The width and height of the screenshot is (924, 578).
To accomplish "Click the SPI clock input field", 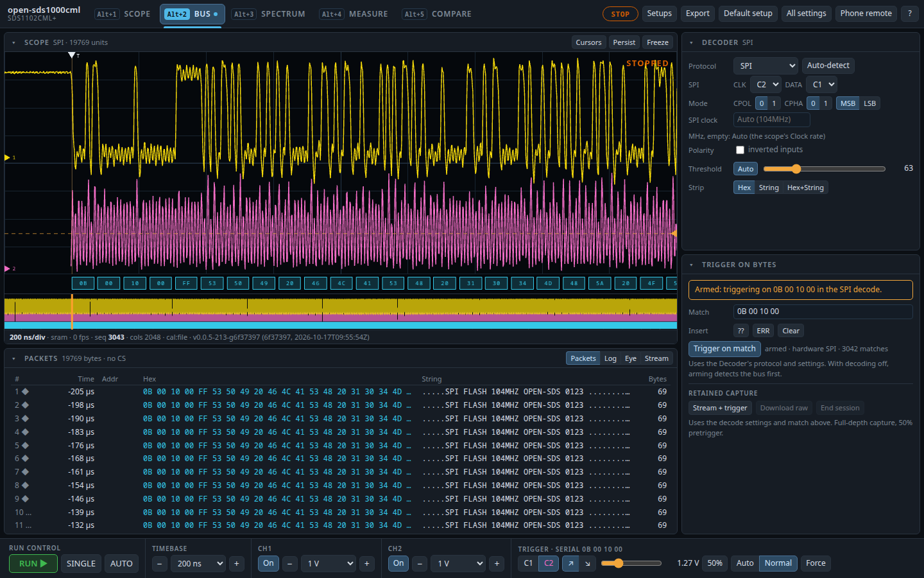I will coord(772,119).
